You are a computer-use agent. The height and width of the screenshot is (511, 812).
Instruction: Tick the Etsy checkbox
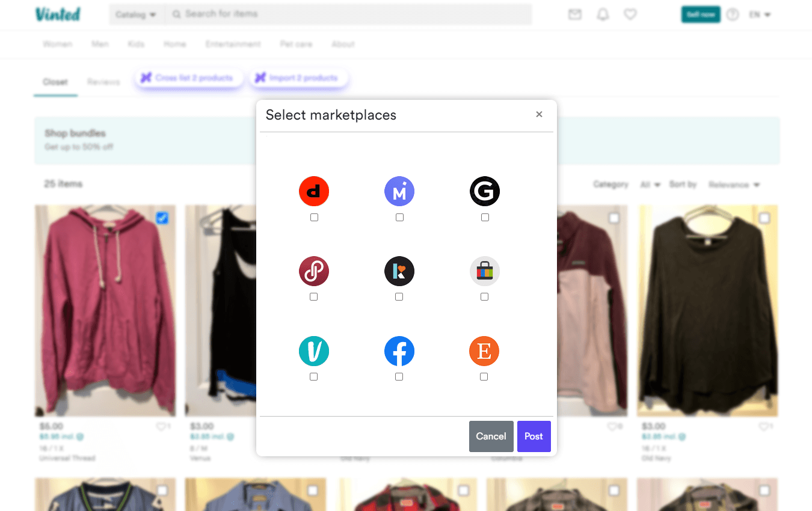point(485,377)
